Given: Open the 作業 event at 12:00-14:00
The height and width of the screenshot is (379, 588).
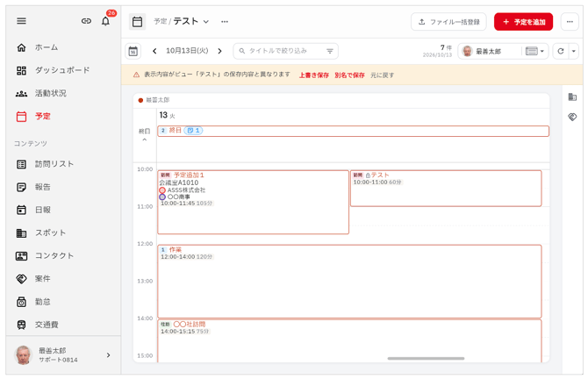Looking at the screenshot, I should [349, 282].
